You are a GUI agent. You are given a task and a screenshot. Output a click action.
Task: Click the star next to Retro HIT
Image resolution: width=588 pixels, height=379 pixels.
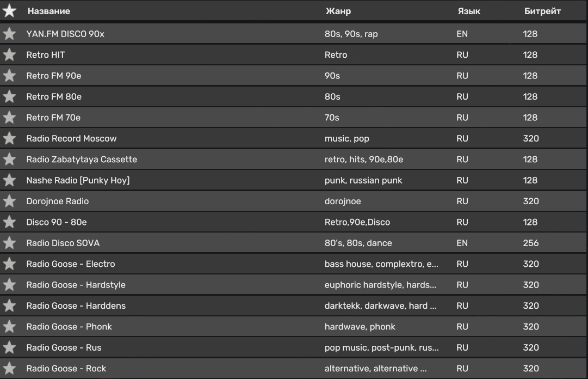pyautogui.click(x=9, y=54)
